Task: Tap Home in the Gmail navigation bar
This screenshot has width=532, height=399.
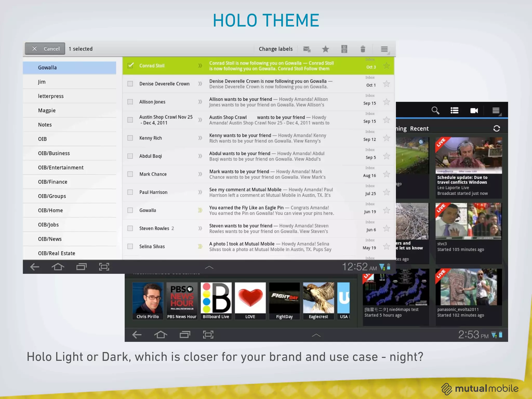Action: click(x=58, y=267)
